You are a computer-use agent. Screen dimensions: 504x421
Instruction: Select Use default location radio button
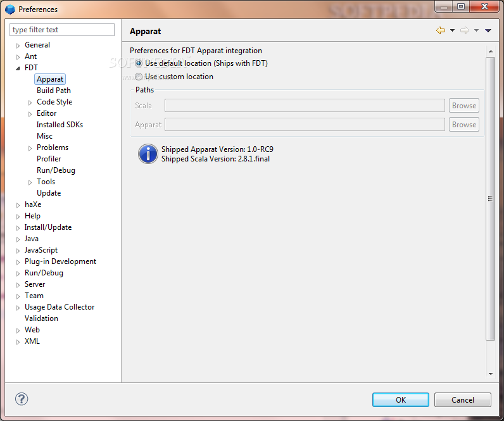tap(139, 63)
